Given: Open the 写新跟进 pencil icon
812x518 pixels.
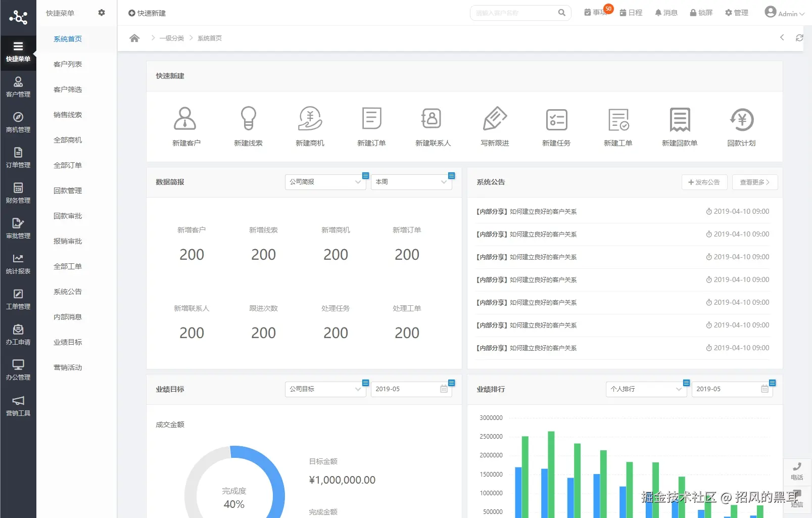Looking at the screenshot, I should tap(495, 119).
